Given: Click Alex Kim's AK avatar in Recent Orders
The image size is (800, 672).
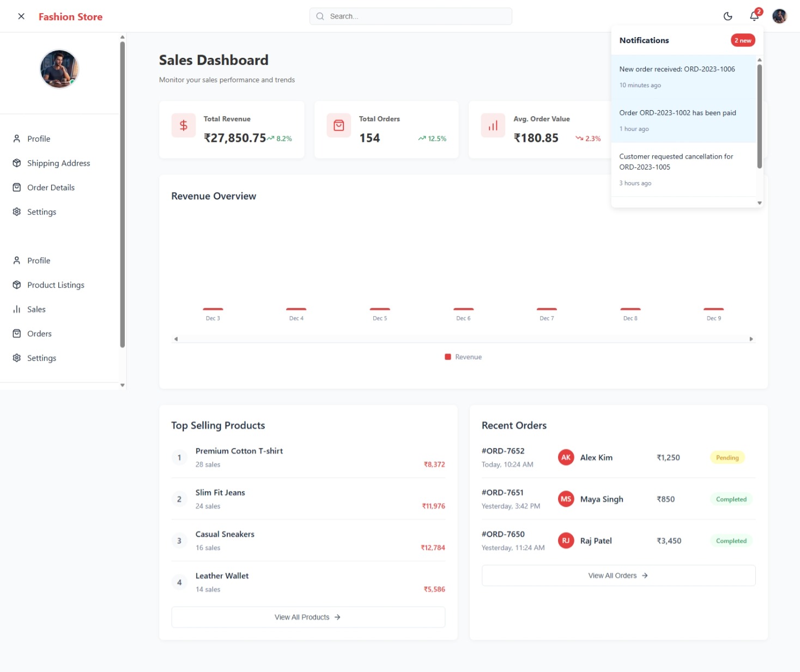Looking at the screenshot, I should (566, 457).
